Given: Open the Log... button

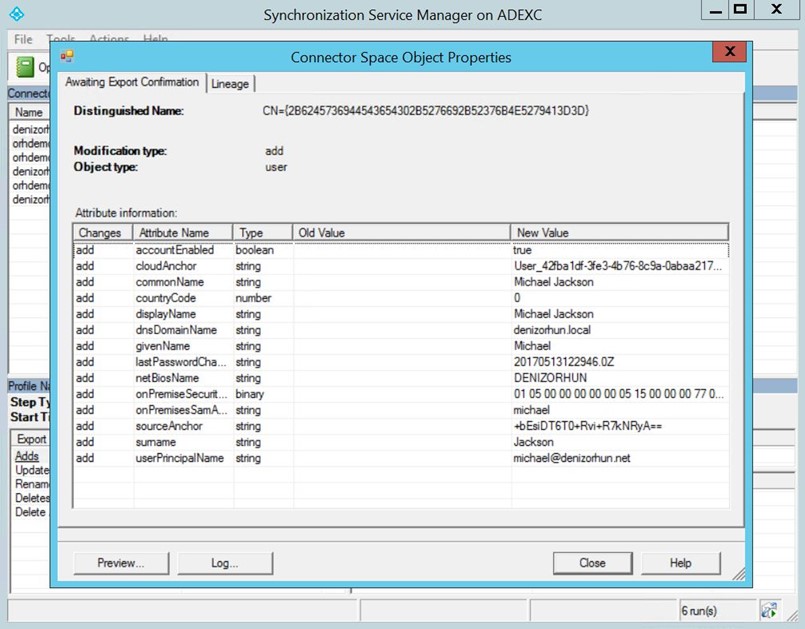Looking at the screenshot, I should (x=225, y=563).
